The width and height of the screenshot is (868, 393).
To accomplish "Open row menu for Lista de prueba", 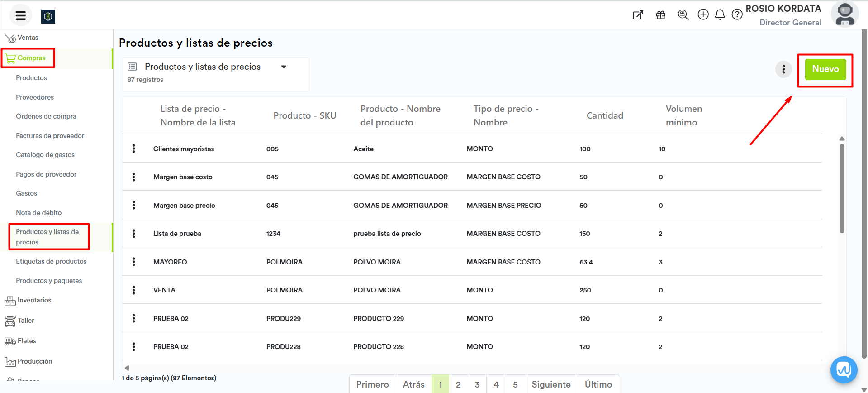I will [x=134, y=234].
